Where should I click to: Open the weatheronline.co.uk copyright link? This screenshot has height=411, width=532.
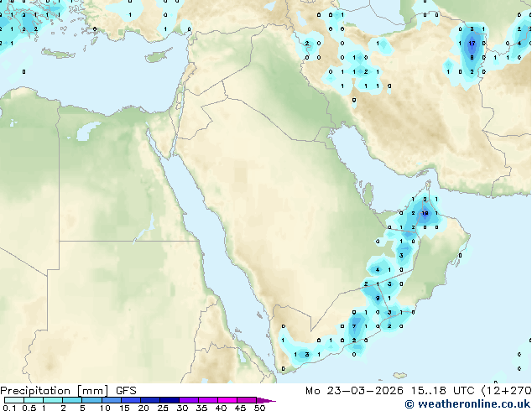467,404
